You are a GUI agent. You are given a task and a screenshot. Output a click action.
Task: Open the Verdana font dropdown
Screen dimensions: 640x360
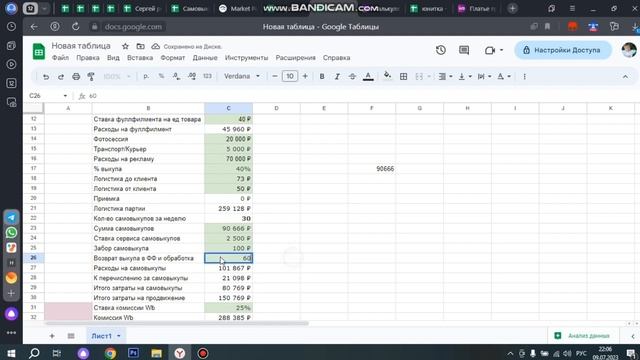[x=242, y=76]
